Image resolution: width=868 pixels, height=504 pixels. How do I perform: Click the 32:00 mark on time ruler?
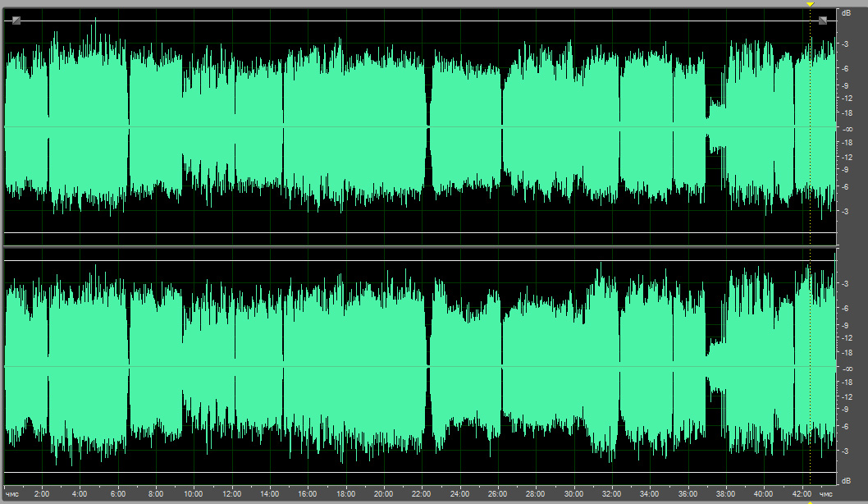pyautogui.click(x=611, y=494)
